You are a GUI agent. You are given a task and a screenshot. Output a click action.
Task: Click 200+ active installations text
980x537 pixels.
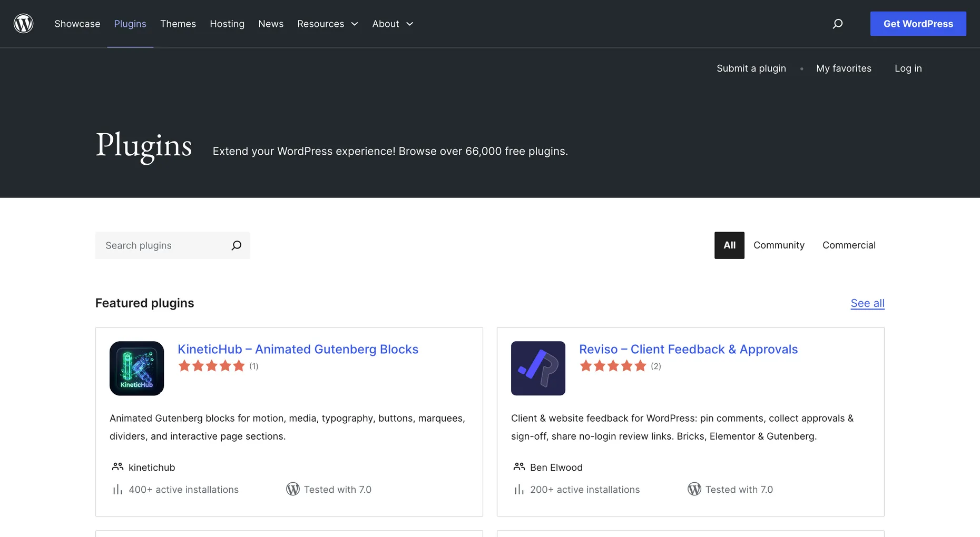point(585,490)
